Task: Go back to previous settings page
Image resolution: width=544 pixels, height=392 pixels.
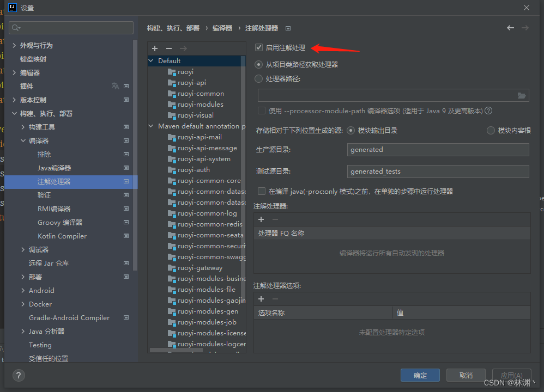Action: coord(510,28)
